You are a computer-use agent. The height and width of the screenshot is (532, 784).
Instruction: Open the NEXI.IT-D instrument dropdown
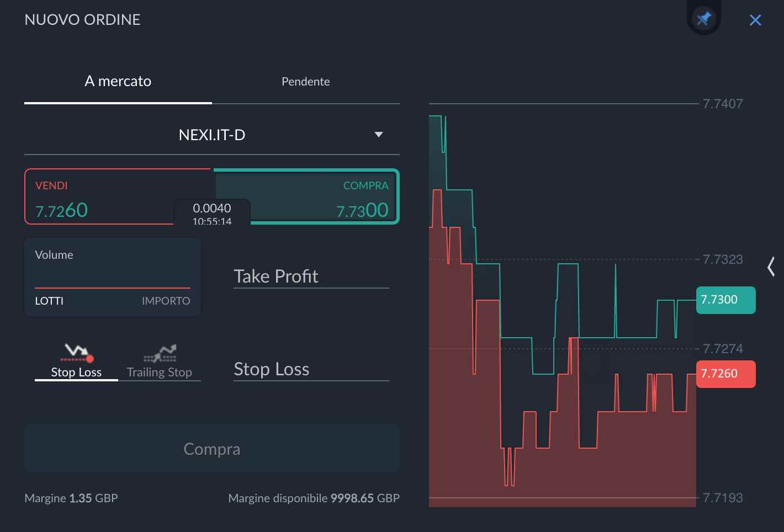212,135
